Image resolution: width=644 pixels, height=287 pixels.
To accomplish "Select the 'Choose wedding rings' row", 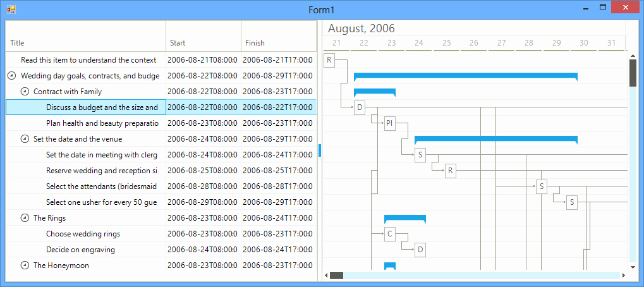I will coord(161,234).
